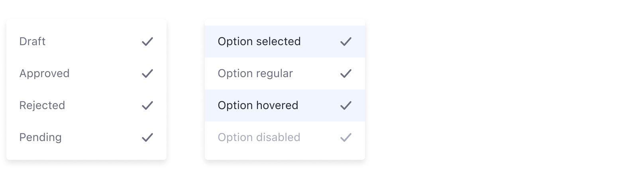Select the Option hovered menu entry
The width and height of the screenshot is (644, 179).
tap(258, 105)
